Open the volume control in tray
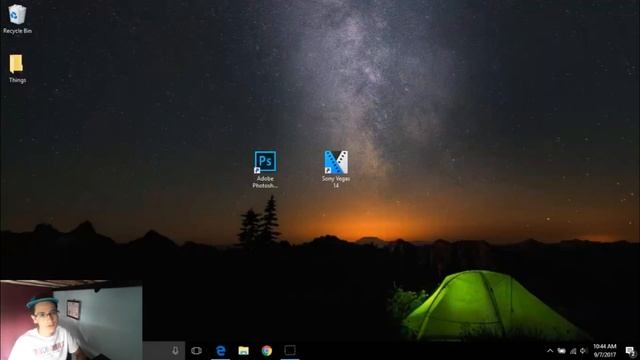The width and height of the screenshot is (640, 360). (583, 351)
